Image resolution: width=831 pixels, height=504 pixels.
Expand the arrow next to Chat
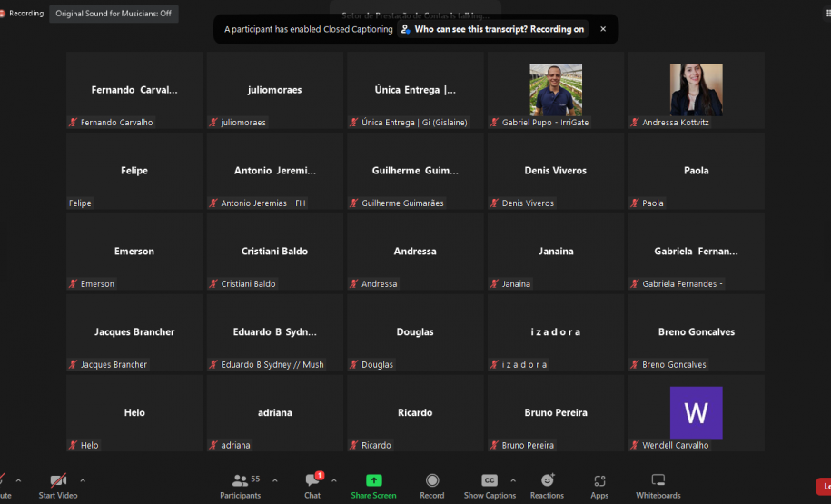[x=334, y=480]
